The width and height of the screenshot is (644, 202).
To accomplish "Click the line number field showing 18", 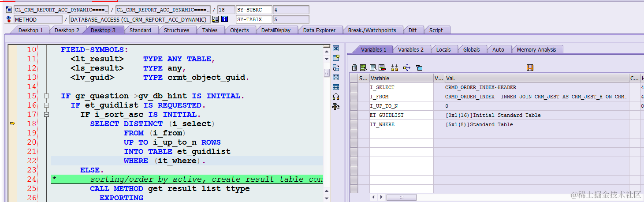I will pos(226,9).
